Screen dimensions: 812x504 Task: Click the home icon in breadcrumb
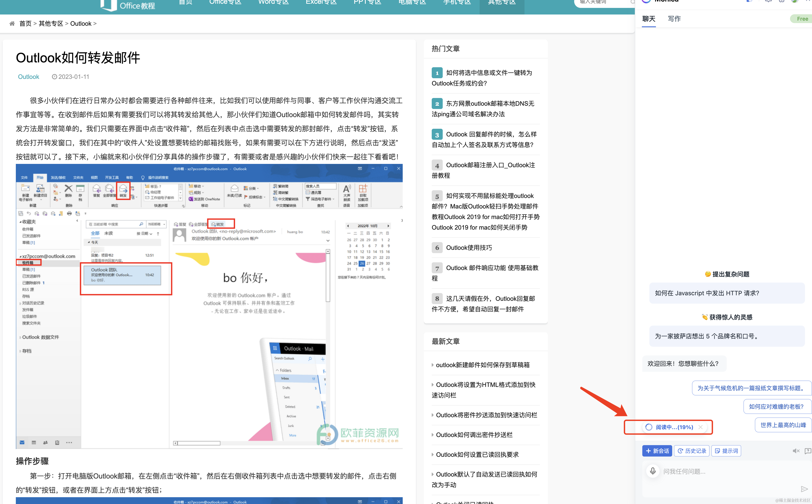coord(12,24)
